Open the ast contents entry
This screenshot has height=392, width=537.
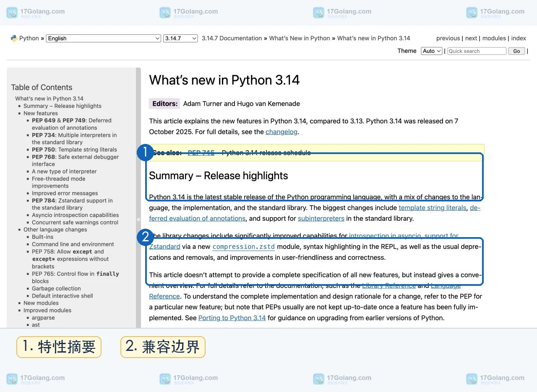click(36, 325)
